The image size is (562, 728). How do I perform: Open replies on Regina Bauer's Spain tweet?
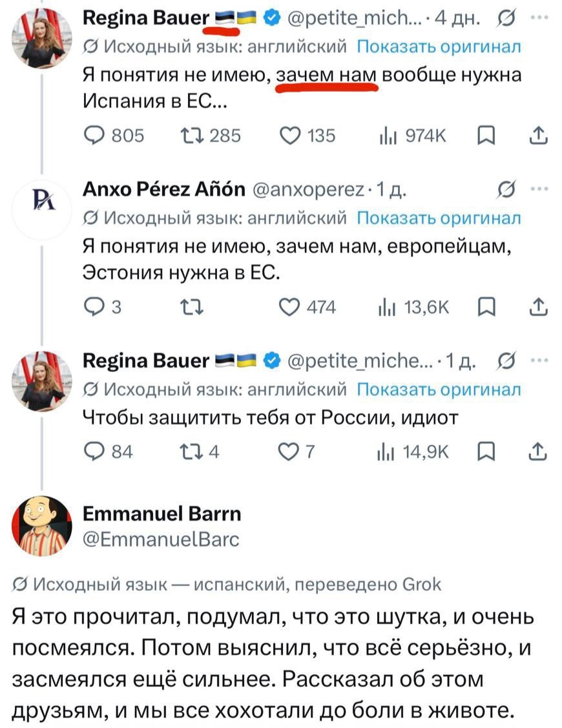[x=114, y=136]
